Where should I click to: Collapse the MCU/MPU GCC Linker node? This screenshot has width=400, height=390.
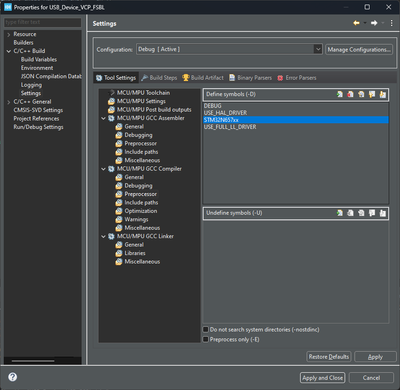click(103, 236)
